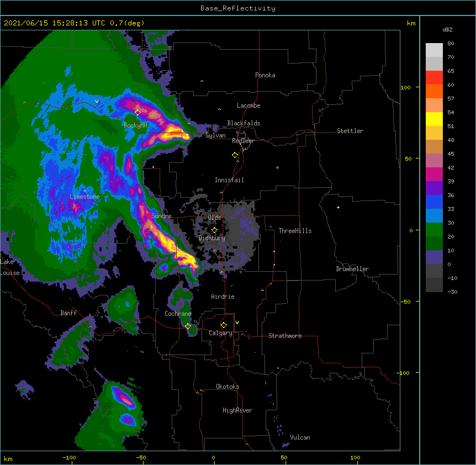The image size is (476, 465).
Task: Pick the 54–57 dBZ light orange swatch
Action: pyautogui.click(x=434, y=105)
